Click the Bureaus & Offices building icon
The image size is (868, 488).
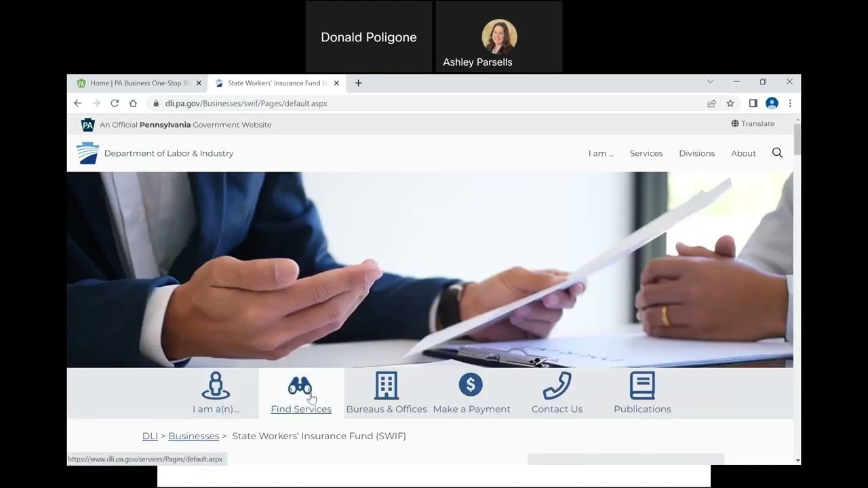point(387,386)
